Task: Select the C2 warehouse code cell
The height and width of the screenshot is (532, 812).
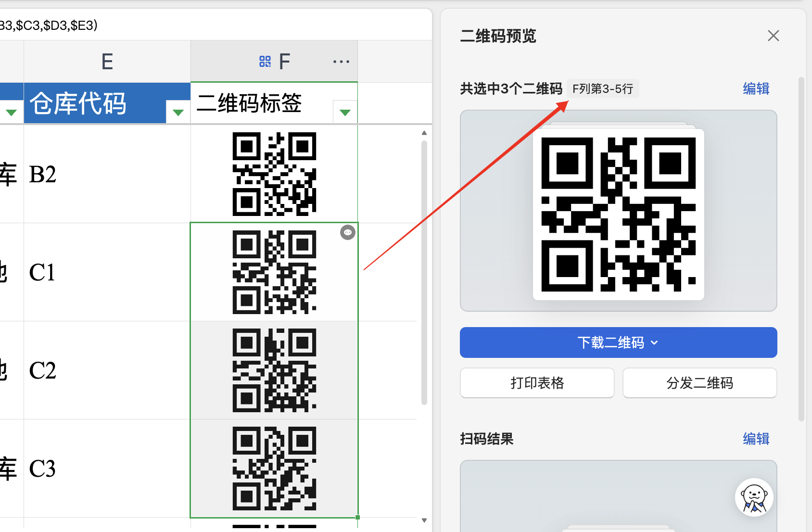Action: [107, 370]
